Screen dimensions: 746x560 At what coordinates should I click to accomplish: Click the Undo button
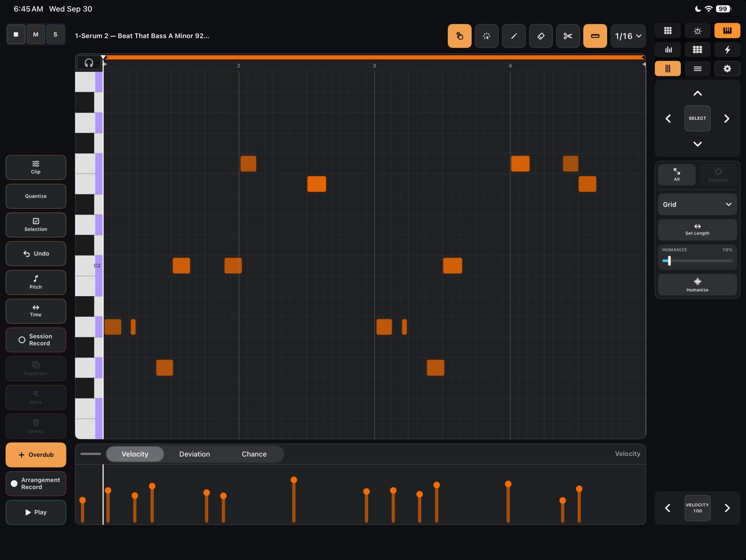click(36, 253)
